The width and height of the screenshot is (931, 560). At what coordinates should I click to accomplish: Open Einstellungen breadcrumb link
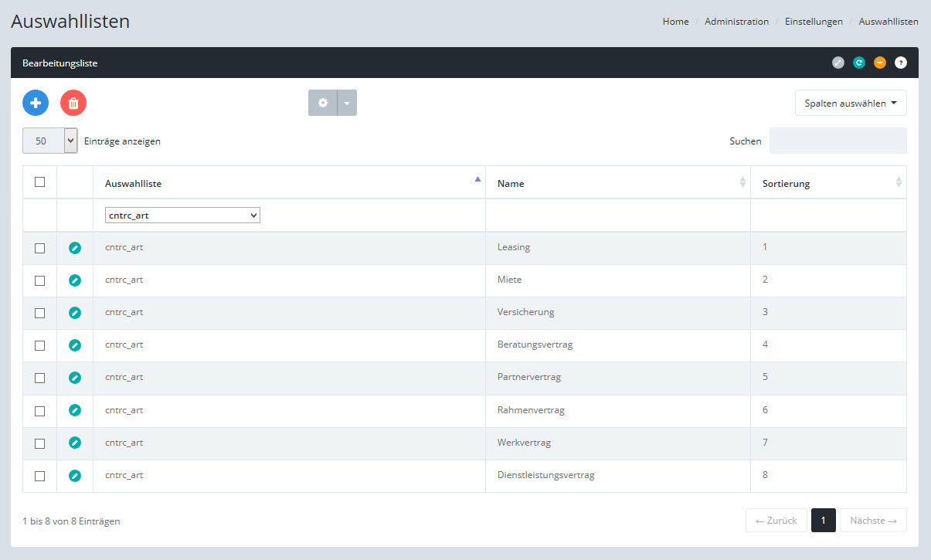coord(814,22)
